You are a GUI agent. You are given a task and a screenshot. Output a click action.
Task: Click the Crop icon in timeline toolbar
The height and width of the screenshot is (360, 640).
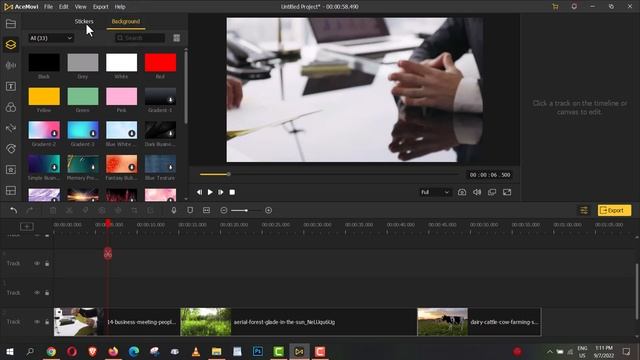coord(134,210)
